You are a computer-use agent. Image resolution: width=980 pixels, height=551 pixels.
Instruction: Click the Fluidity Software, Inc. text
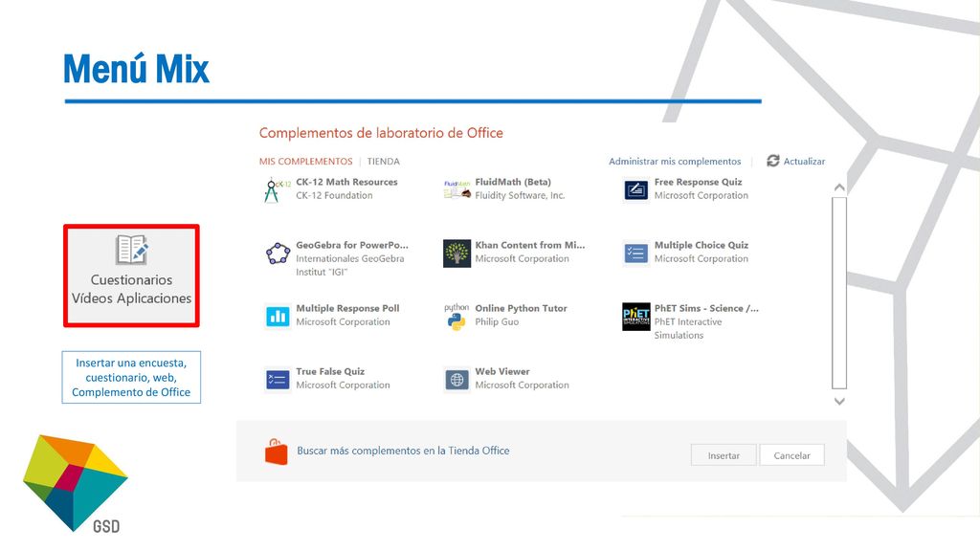coord(520,195)
